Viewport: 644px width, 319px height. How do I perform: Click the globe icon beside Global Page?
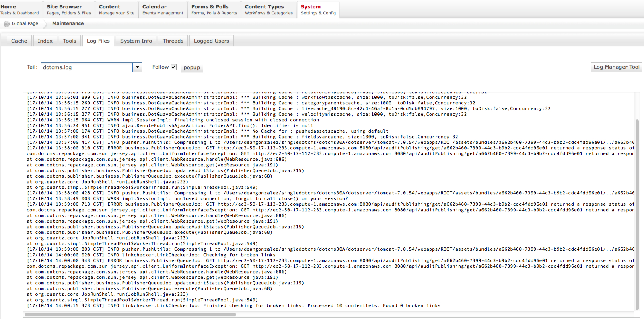click(6, 24)
